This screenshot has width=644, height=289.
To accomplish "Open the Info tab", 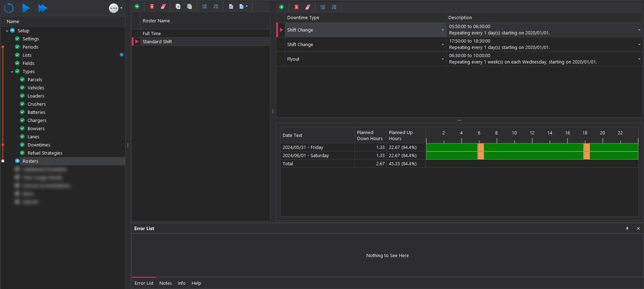I will tap(181, 283).
